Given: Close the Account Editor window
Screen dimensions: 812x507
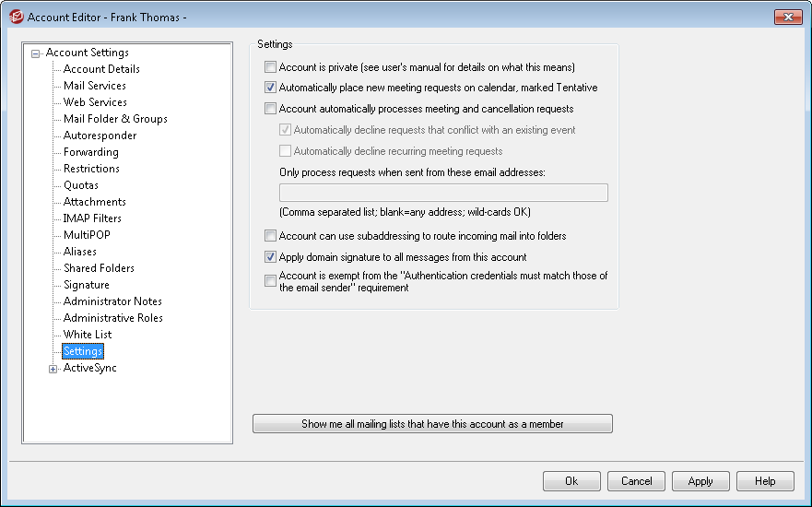Looking at the screenshot, I should [787, 17].
